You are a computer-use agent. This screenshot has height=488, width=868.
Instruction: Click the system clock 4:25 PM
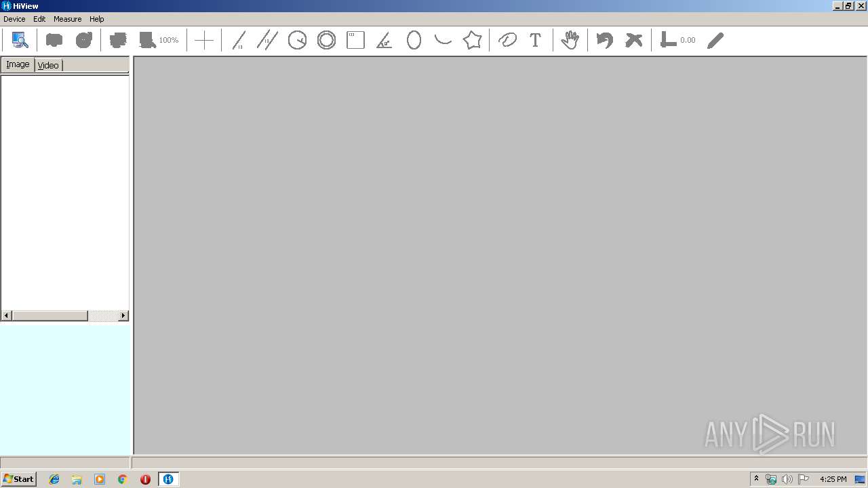pyautogui.click(x=833, y=479)
